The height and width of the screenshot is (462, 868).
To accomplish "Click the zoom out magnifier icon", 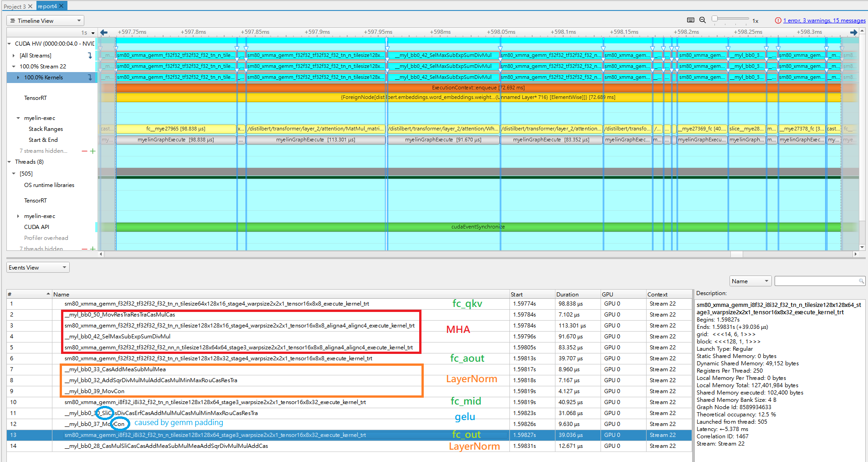I will point(703,20).
